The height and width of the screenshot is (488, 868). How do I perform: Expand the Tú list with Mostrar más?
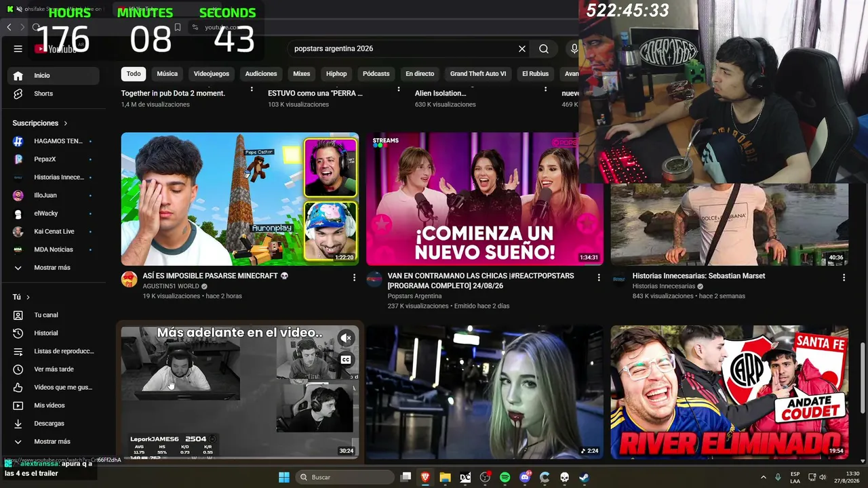53,442
